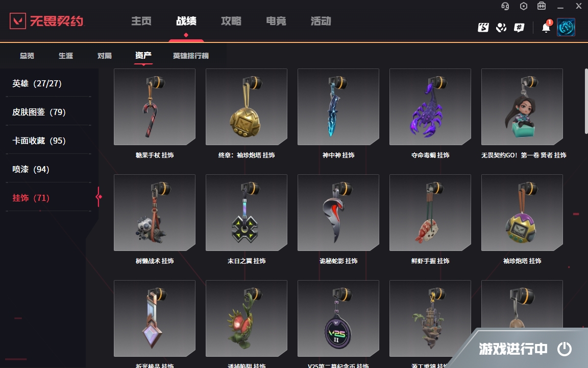588x368 pixels.
Task: Switch to the 主页 tab
Action: 141,21
